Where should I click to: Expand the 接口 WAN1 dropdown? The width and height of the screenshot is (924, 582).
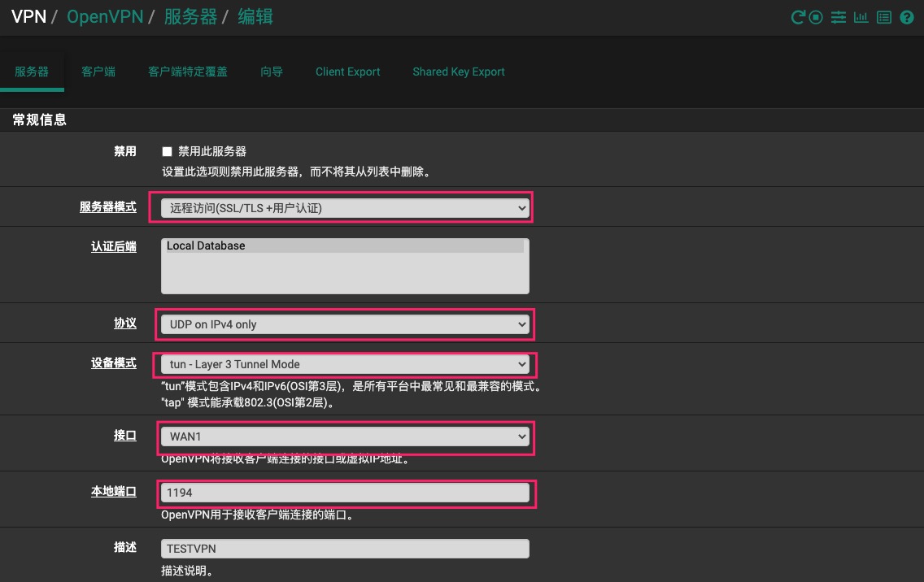coord(345,436)
